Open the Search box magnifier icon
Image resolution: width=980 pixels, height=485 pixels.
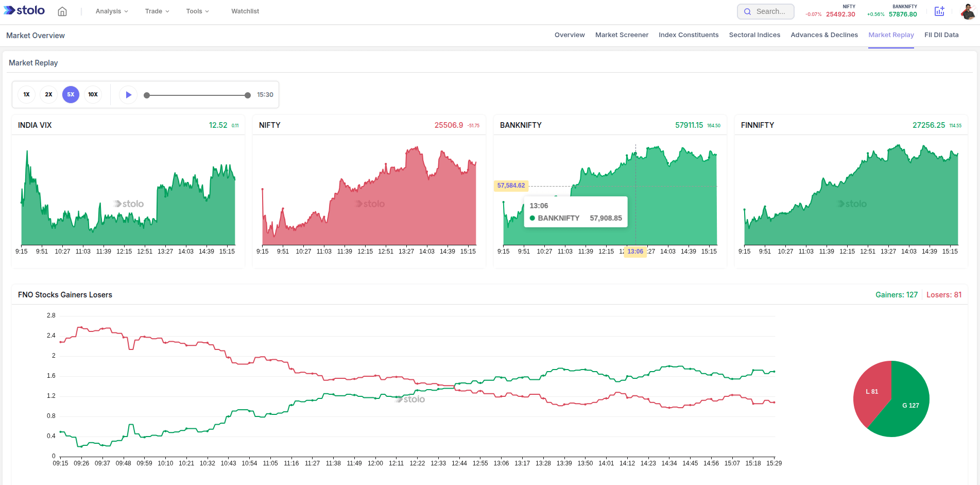tap(748, 11)
